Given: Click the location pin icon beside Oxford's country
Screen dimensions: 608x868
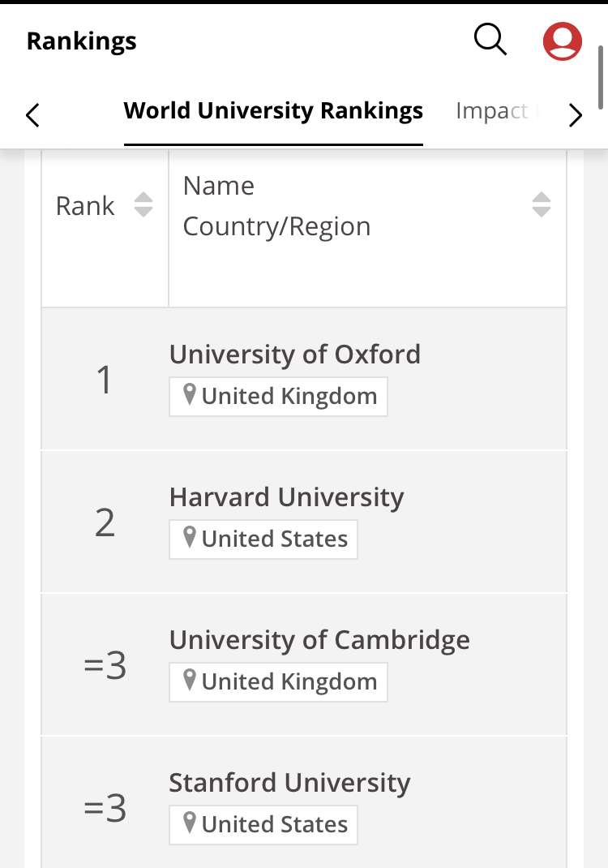Looking at the screenshot, I should tap(189, 395).
